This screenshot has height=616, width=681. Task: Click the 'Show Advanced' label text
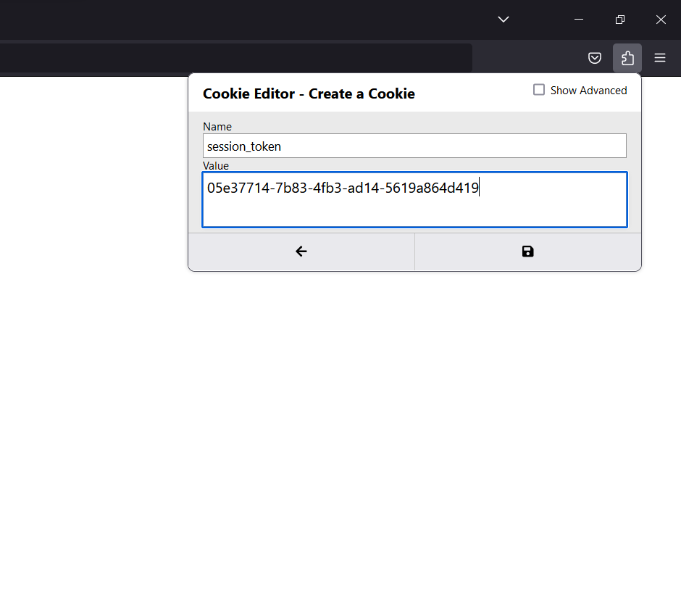588,91
